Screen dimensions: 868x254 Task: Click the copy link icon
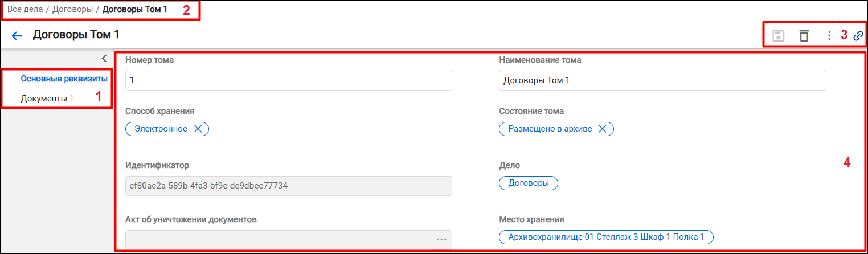(858, 35)
